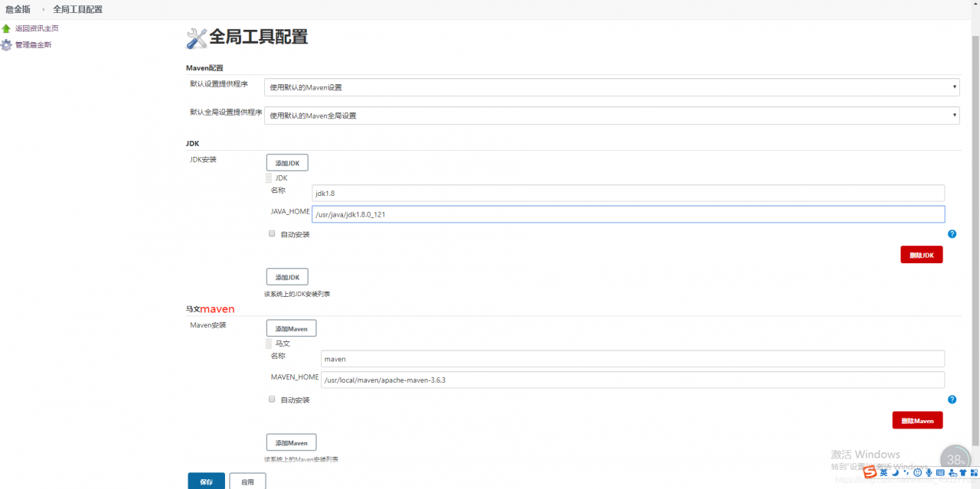Screen dimensions: 980x489
Task: Switch input language via 英 icon
Action: [884, 472]
